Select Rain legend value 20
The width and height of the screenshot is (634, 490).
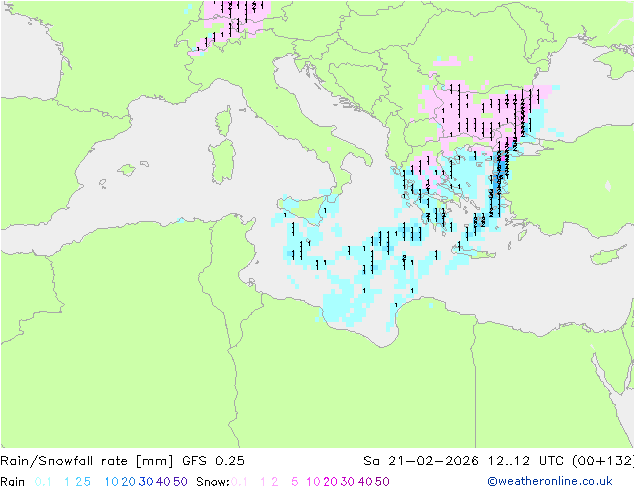pyautogui.click(x=129, y=482)
